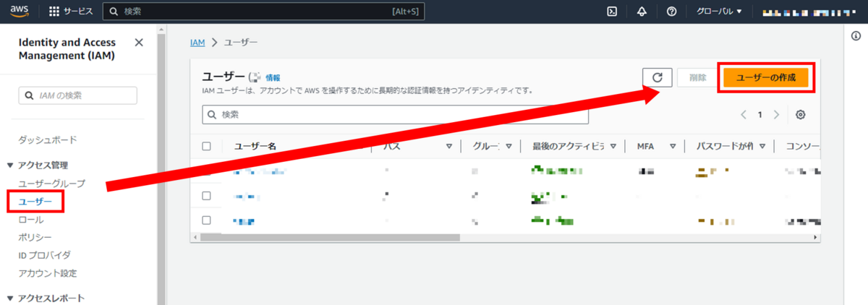Open the first user name link
The width and height of the screenshot is (868, 305).
tap(259, 172)
